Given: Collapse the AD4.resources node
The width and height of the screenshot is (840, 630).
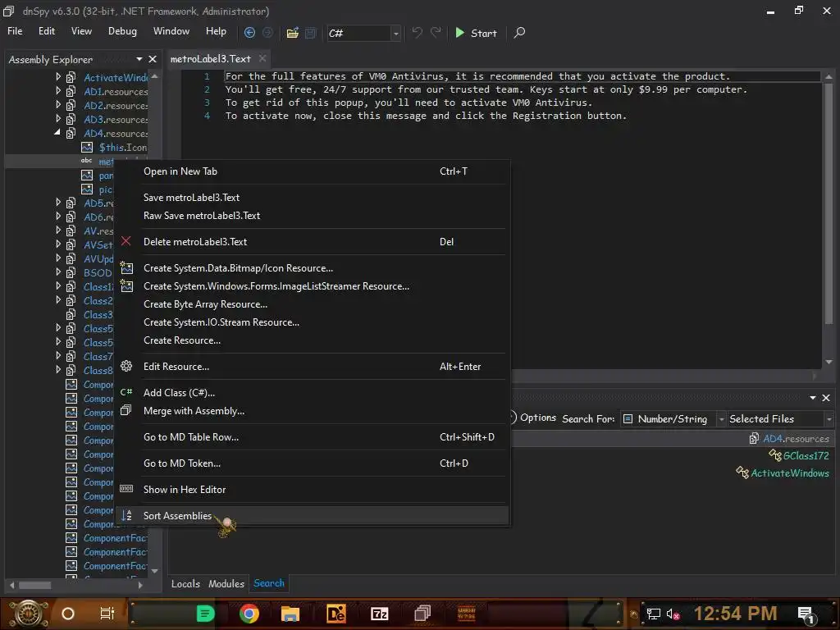Looking at the screenshot, I should click(58, 133).
